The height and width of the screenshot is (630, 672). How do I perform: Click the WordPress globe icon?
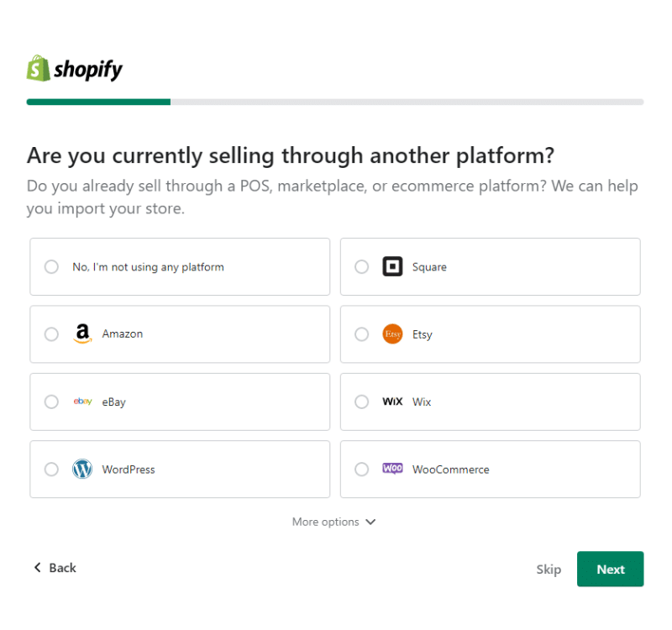(82, 469)
